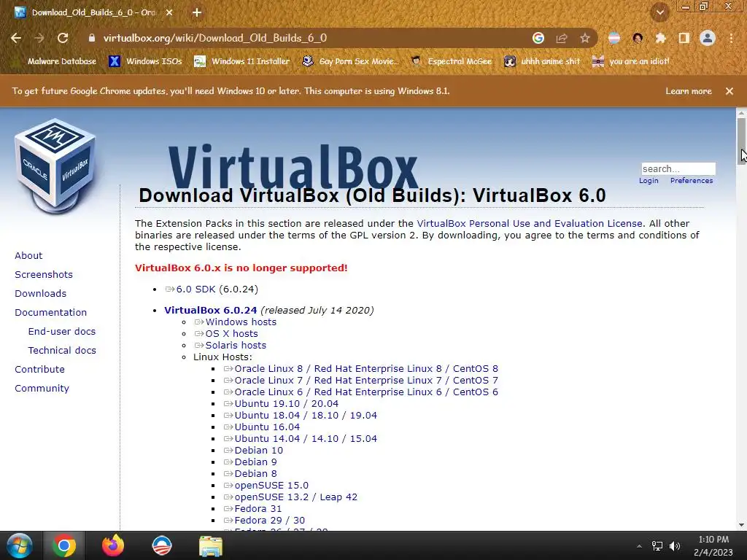The image size is (747, 560).
Task: Open the Chrome side panel
Action: [684, 38]
